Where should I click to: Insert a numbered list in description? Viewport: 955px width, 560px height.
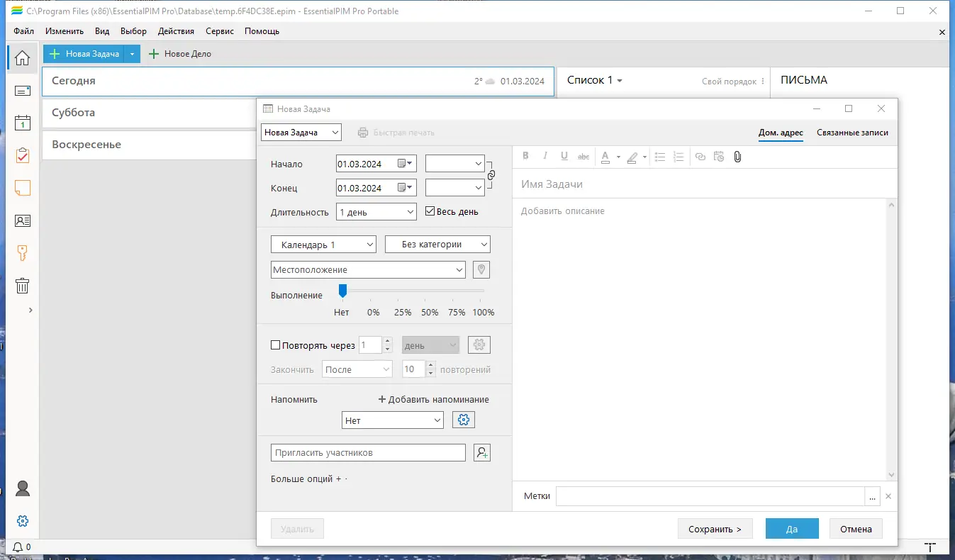tap(678, 157)
